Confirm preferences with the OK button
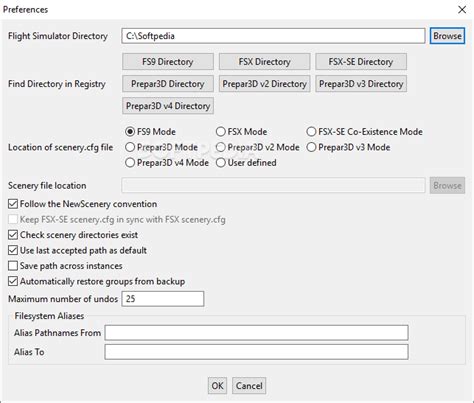This screenshot has width=474, height=403. tap(217, 386)
